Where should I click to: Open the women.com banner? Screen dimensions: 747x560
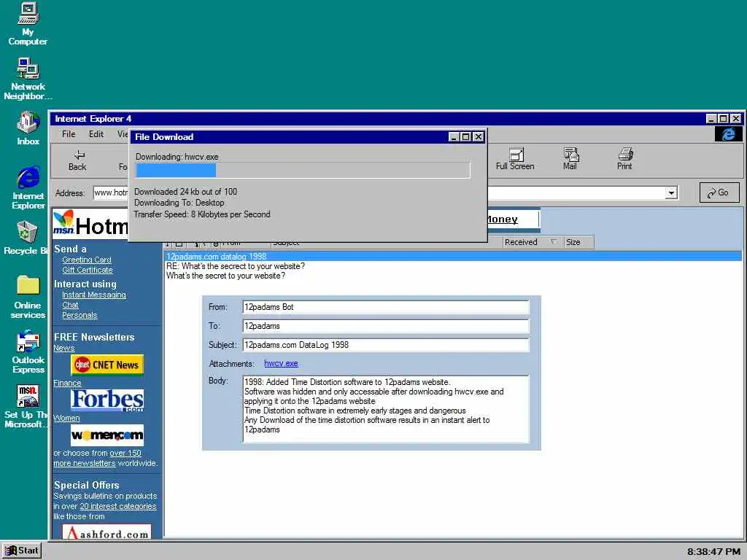tap(107, 435)
